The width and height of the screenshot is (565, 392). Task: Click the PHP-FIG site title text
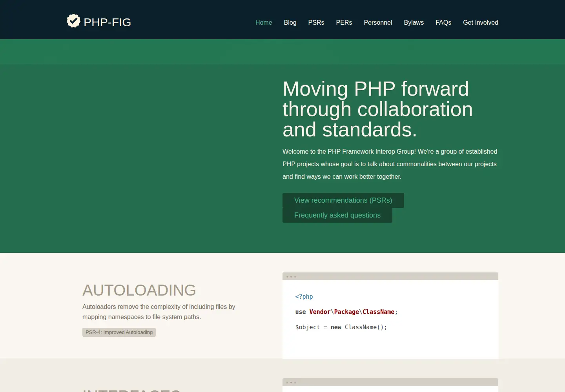pyautogui.click(x=108, y=22)
